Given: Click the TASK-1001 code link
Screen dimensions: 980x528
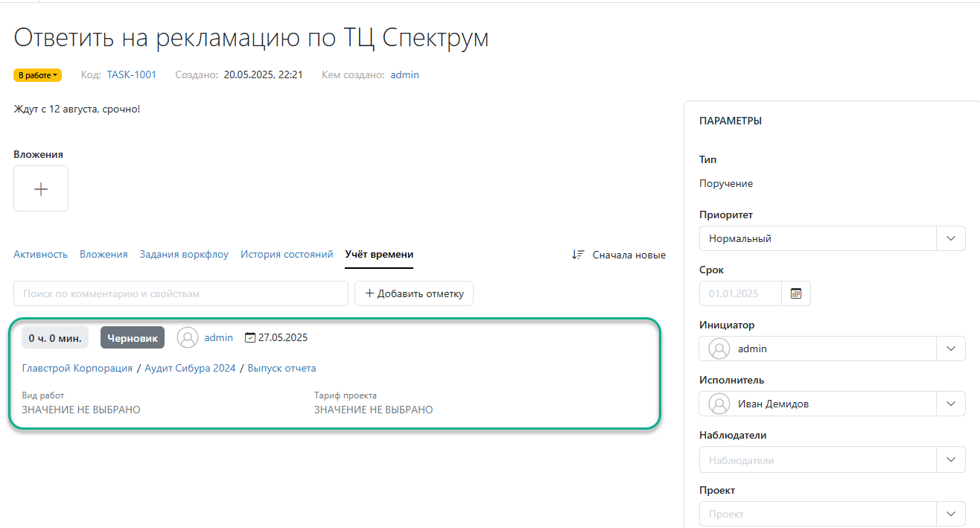Looking at the screenshot, I should 132,75.
